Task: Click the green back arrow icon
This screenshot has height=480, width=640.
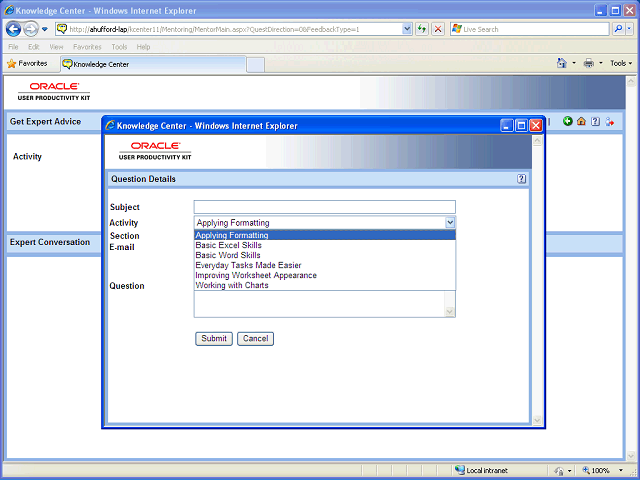Action: coord(567,121)
